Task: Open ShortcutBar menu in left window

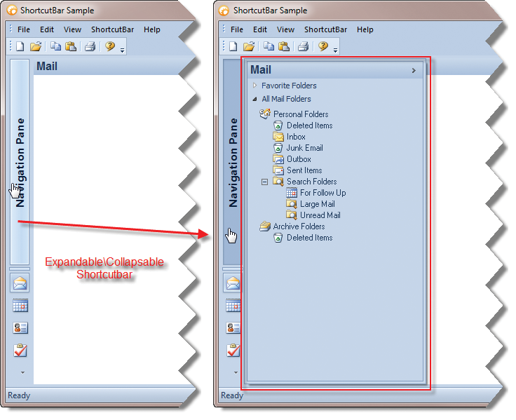Action: (x=113, y=29)
